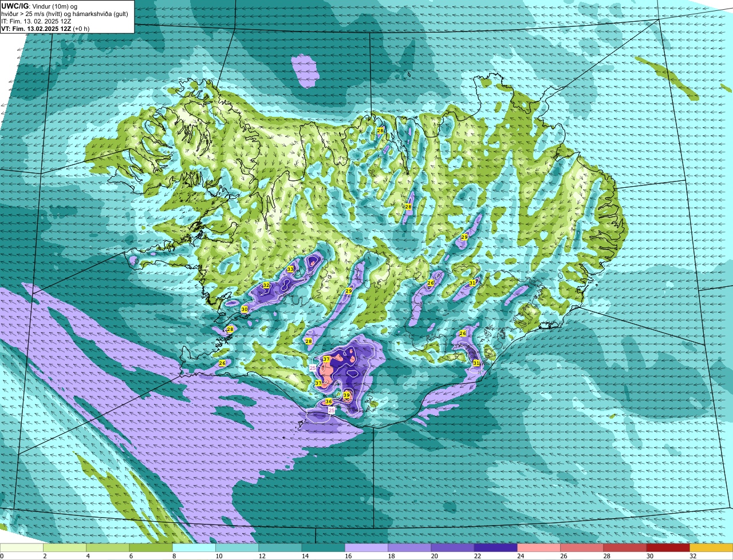
Task: Click the 16–18 m/s light lavender legend swatch
Action: point(366,547)
